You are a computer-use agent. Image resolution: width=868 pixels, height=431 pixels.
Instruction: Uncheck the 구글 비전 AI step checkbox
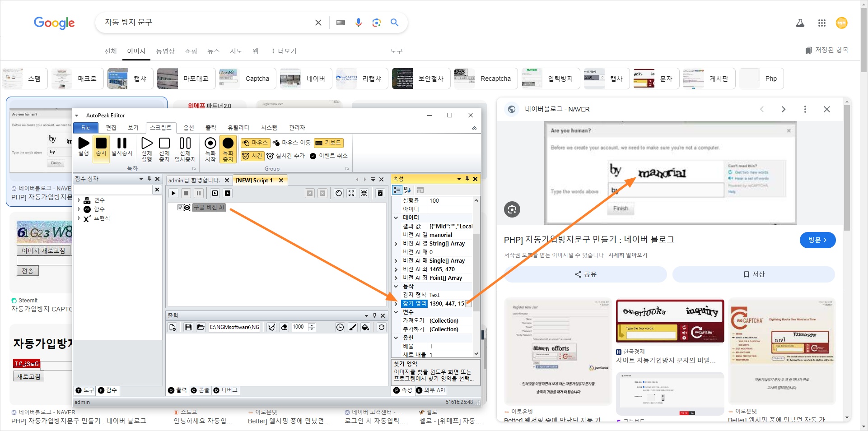tap(180, 208)
